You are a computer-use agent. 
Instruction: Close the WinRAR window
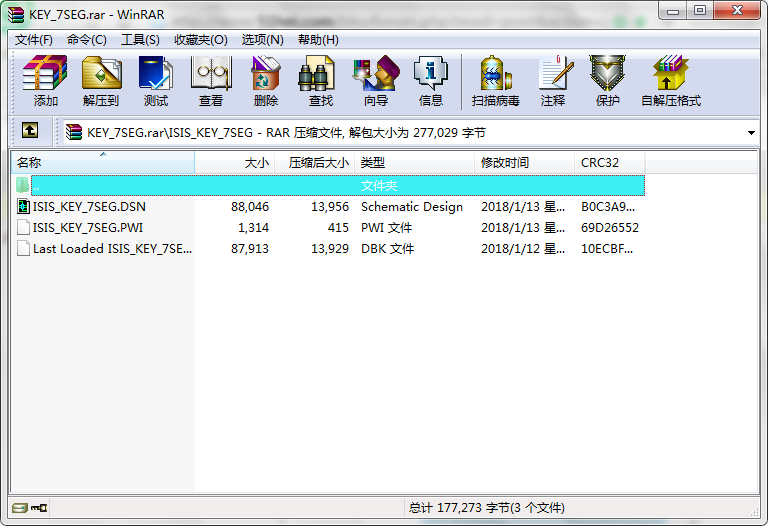coord(737,11)
